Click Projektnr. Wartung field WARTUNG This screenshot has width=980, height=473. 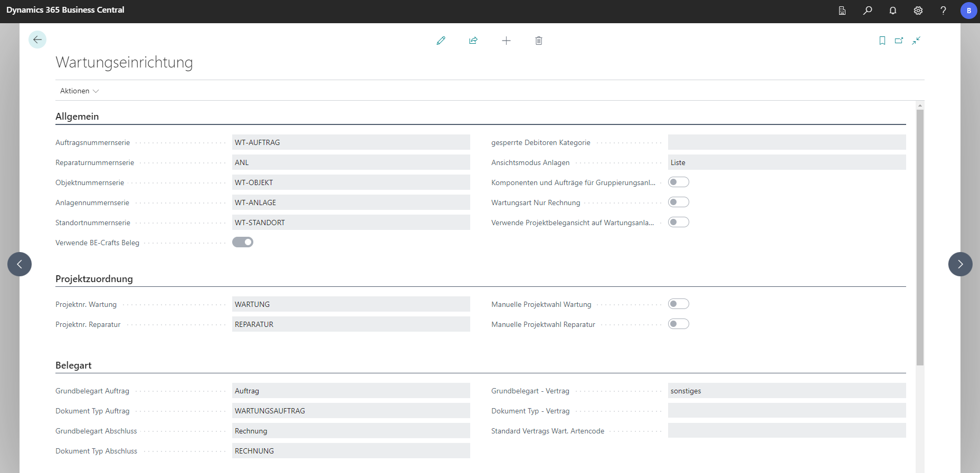[351, 304]
